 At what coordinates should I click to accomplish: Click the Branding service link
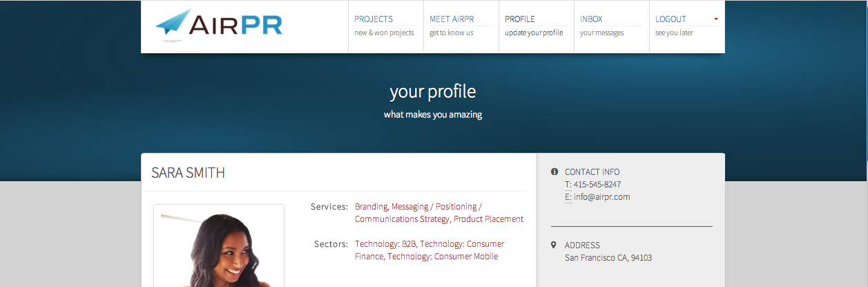click(372, 207)
